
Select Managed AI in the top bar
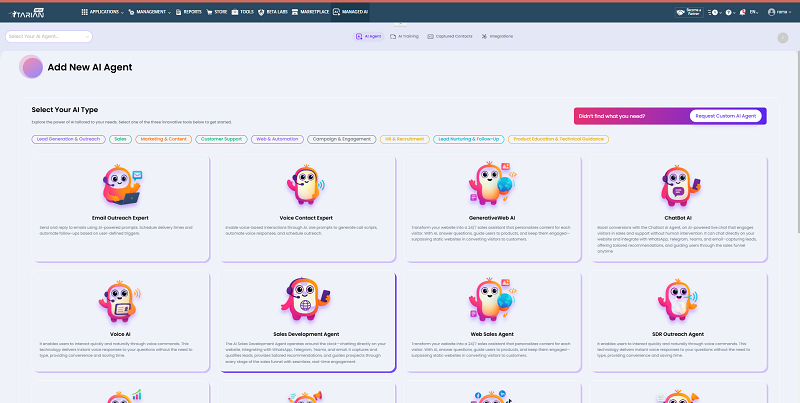pos(350,12)
